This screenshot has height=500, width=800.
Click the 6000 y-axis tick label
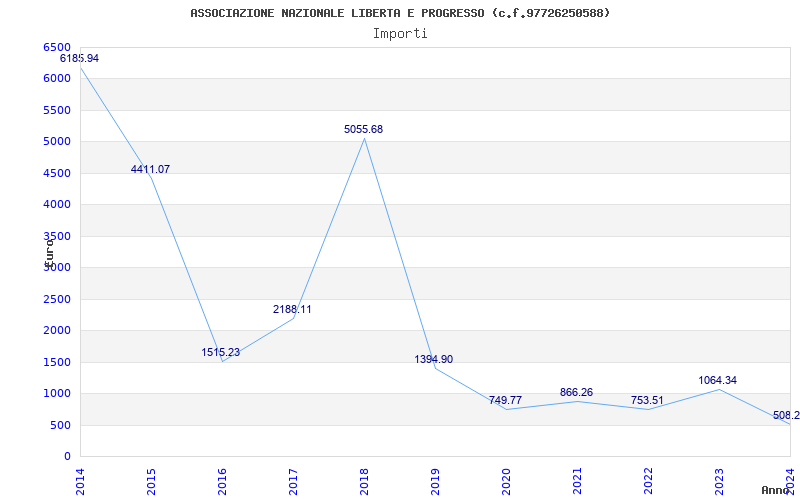[x=57, y=79]
